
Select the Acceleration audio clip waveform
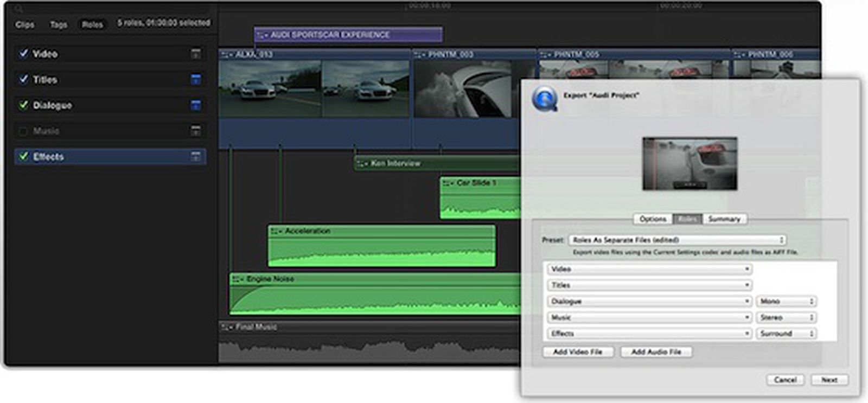(381, 252)
